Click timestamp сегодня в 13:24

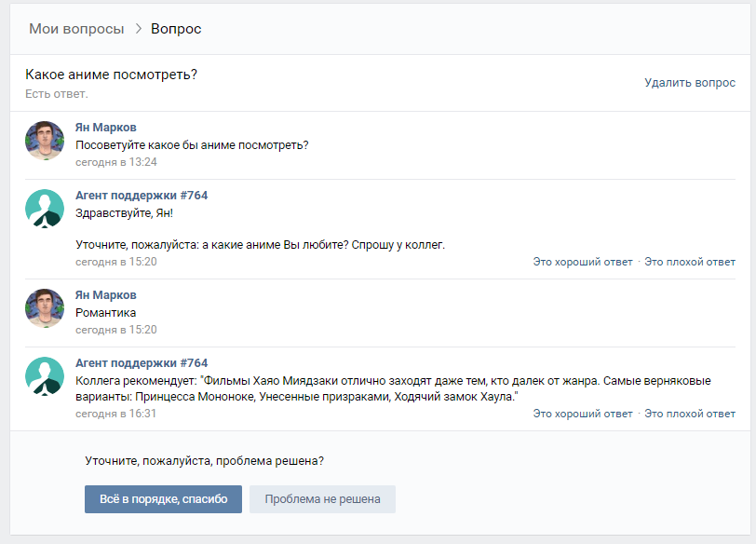pos(116,162)
